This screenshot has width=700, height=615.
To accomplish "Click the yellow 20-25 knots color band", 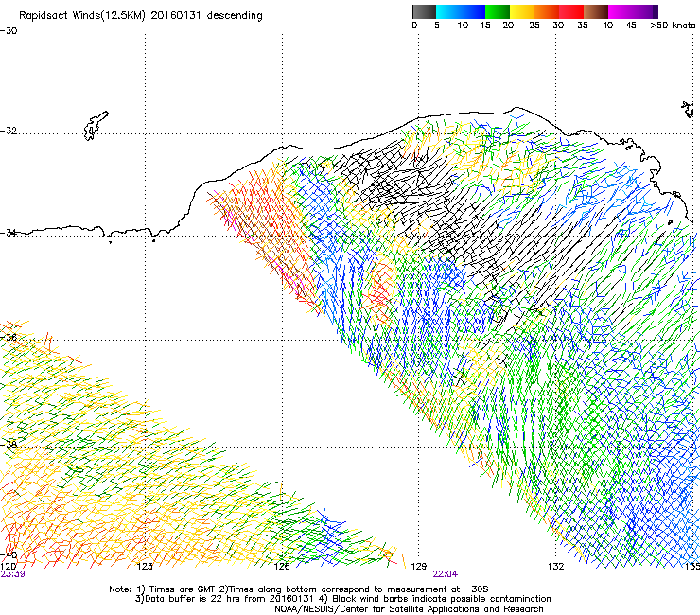I will (x=522, y=11).
